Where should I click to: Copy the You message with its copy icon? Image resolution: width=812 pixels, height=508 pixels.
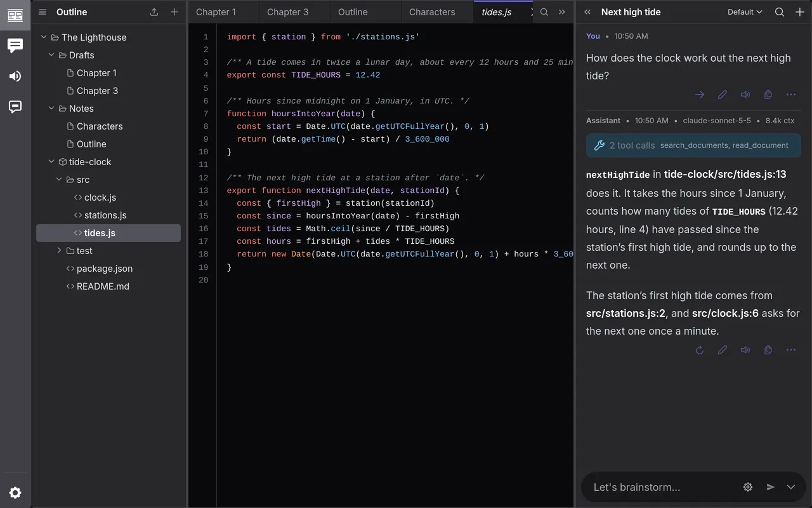pos(768,95)
